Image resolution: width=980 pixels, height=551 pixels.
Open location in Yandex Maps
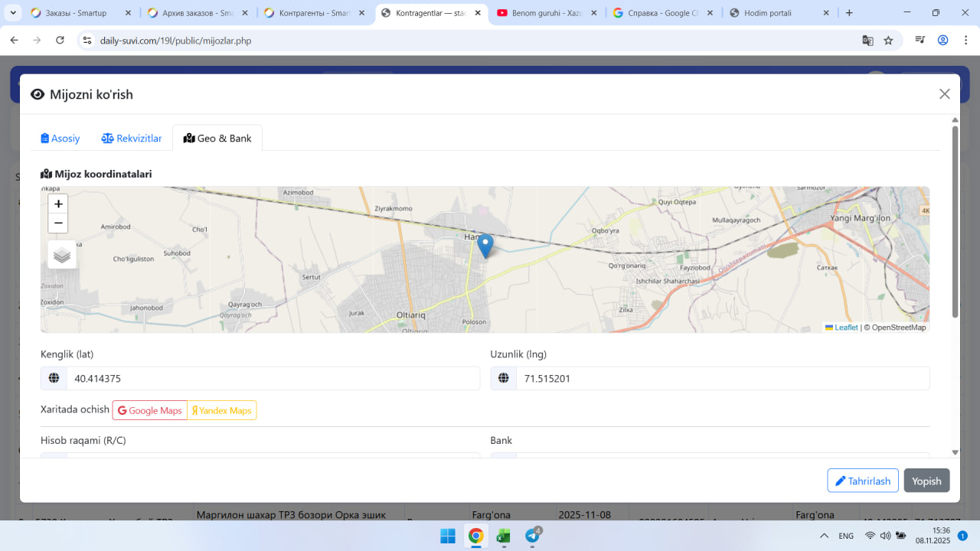coord(222,411)
